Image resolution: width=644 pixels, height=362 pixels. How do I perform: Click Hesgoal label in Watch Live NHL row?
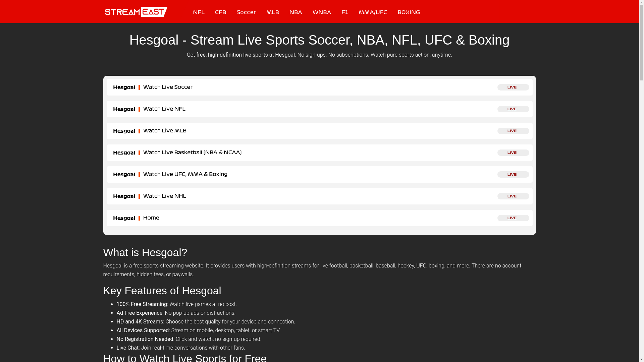pos(124,196)
